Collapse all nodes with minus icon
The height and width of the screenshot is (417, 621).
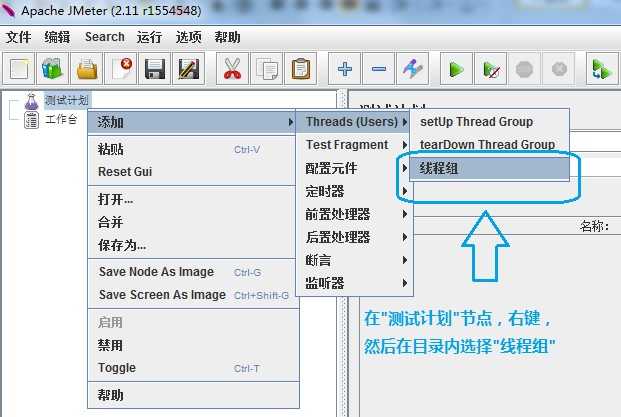379,69
